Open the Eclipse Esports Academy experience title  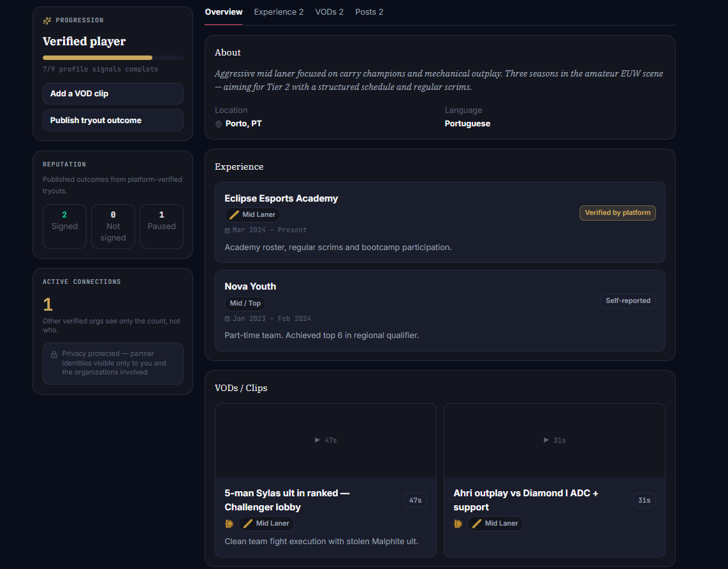281,198
